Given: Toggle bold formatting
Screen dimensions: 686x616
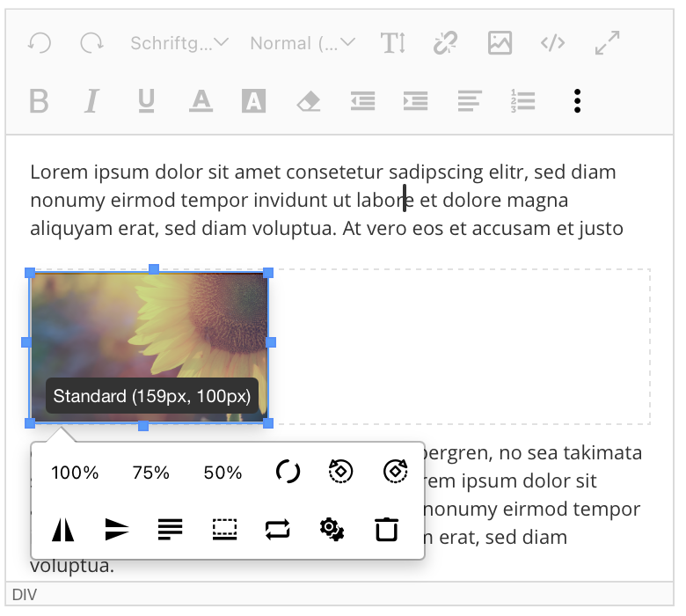Looking at the screenshot, I should [x=39, y=101].
